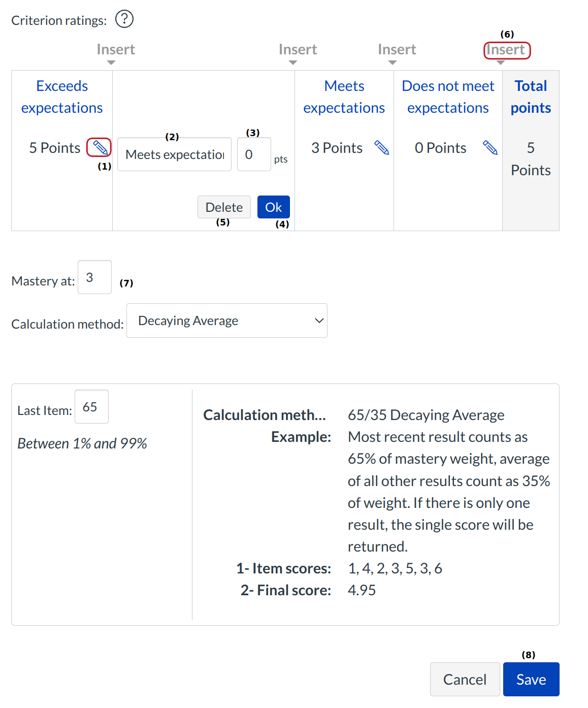This screenshot has width=588, height=708.
Task: Click pencil icon beside 0 Points
Action: coord(490,148)
